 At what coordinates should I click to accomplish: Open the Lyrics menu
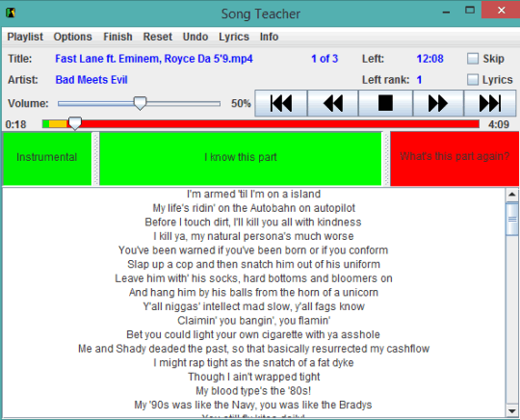(234, 37)
